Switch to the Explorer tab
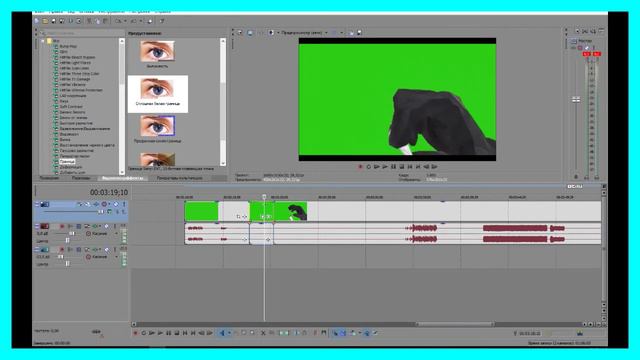The width and height of the screenshot is (640, 360). tap(49, 178)
